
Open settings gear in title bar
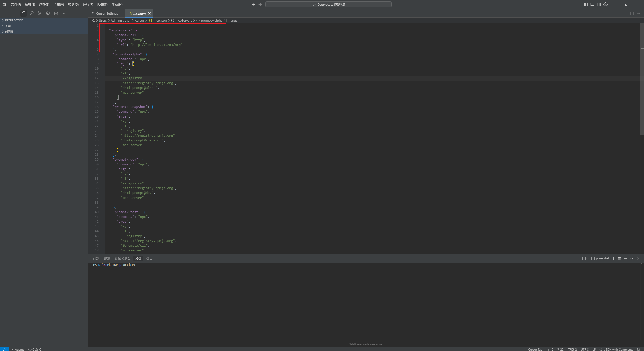[x=606, y=4]
